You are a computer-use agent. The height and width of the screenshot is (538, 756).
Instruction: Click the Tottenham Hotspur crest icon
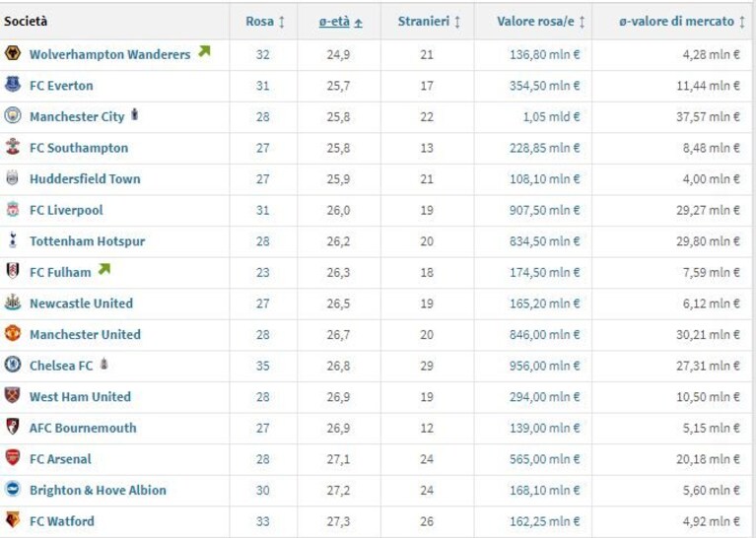tap(13, 239)
